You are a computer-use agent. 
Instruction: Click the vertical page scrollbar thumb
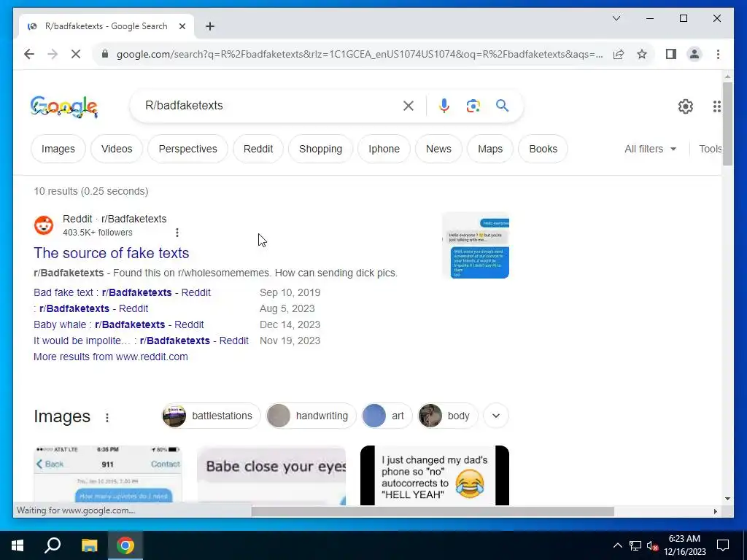point(727,124)
